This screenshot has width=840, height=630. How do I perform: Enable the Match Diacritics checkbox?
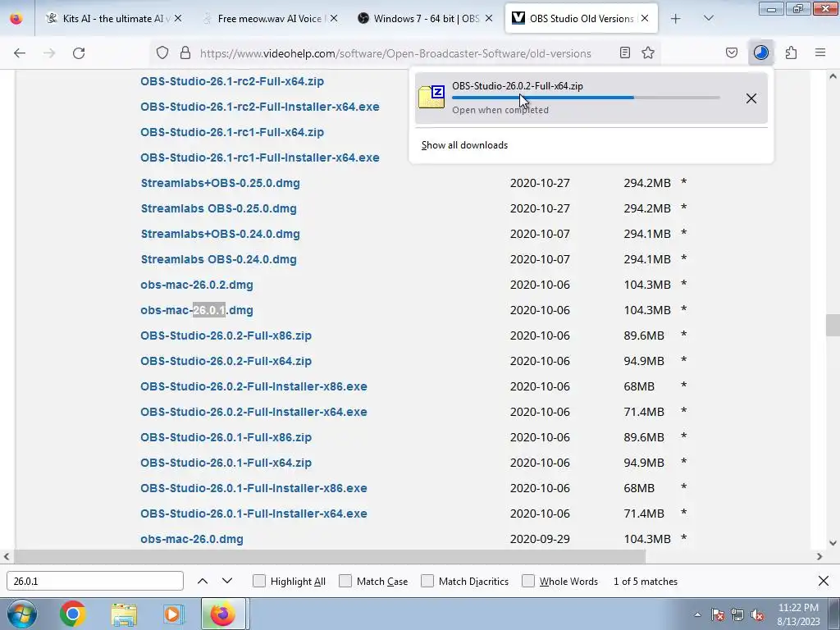(x=427, y=582)
